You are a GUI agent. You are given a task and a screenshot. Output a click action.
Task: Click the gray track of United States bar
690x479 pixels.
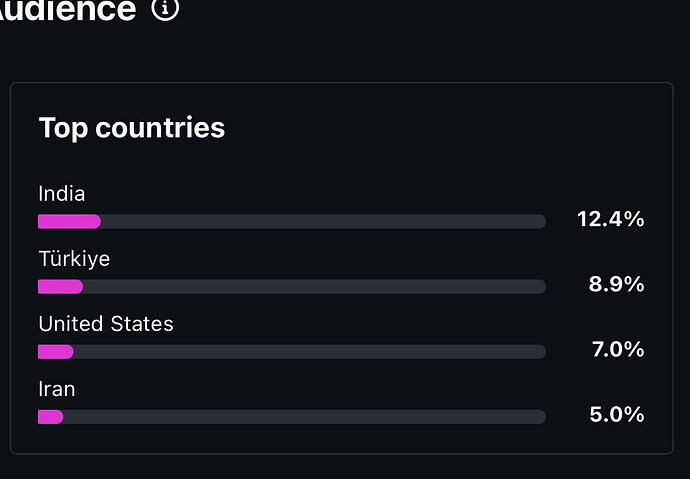(x=308, y=352)
